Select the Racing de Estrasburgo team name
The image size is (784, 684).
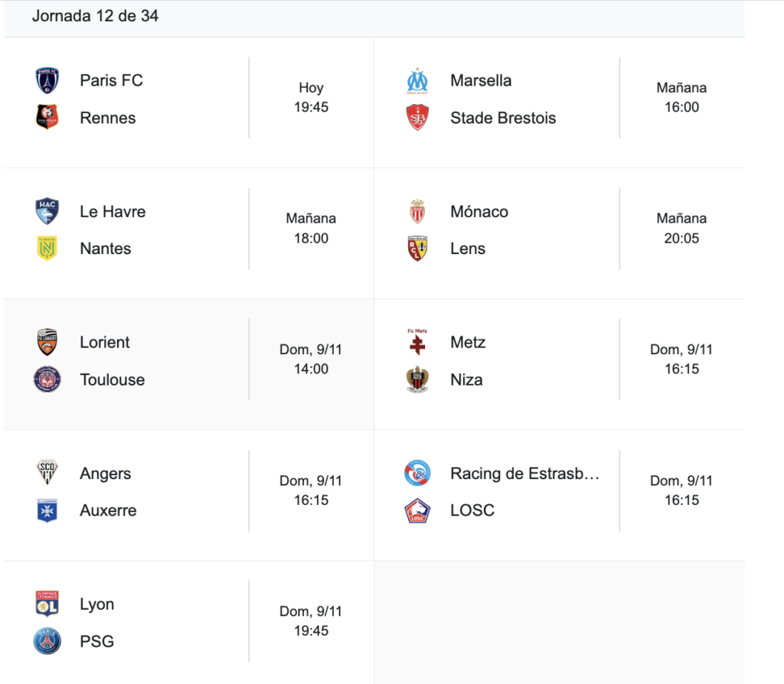[524, 474]
